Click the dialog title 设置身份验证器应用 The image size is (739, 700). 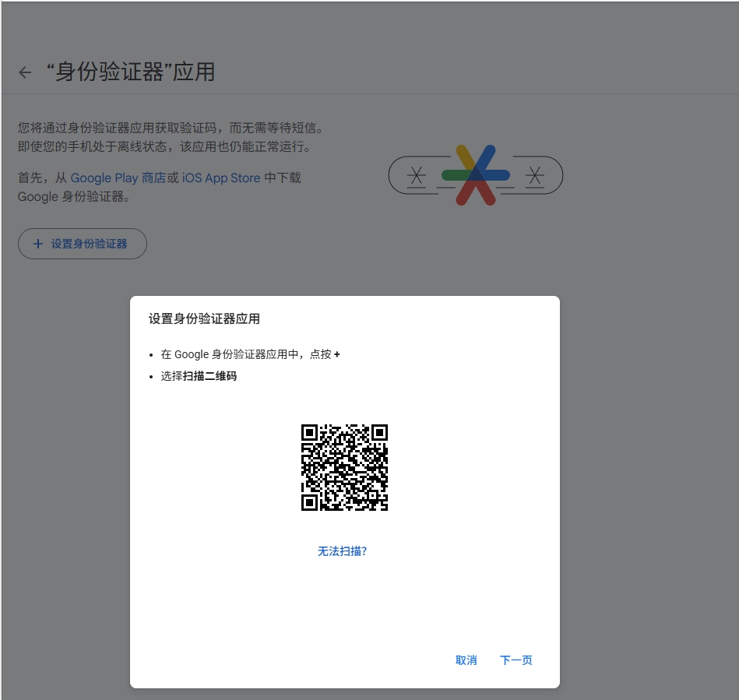pyautogui.click(x=204, y=318)
